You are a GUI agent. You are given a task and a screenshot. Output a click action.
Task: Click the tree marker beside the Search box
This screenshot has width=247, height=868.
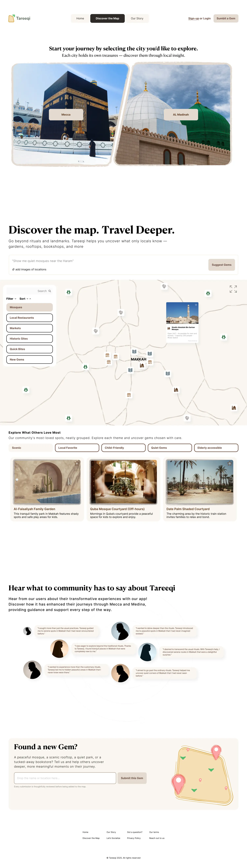click(x=69, y=292)
